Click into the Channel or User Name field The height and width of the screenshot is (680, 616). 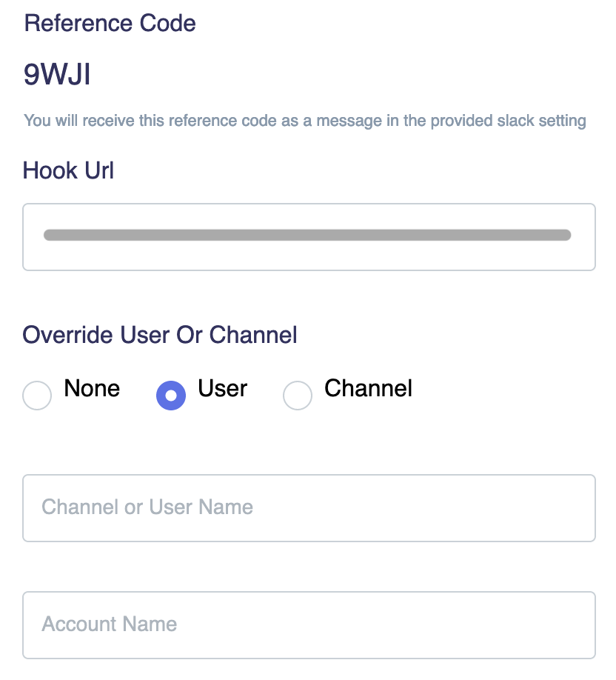click(x=309, y=508)
